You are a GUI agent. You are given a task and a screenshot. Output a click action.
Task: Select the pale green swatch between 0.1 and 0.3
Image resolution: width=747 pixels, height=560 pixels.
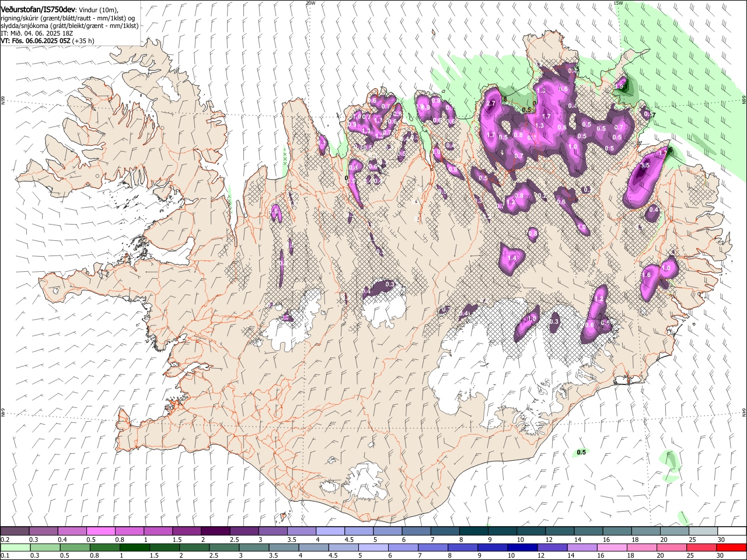[15, 548]
